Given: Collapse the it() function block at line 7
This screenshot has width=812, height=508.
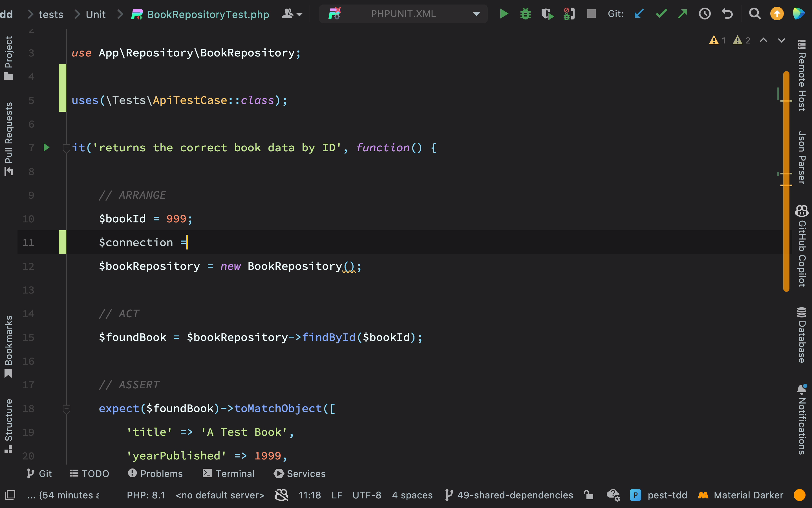Looking at the screenshot, I should [66, 148].
